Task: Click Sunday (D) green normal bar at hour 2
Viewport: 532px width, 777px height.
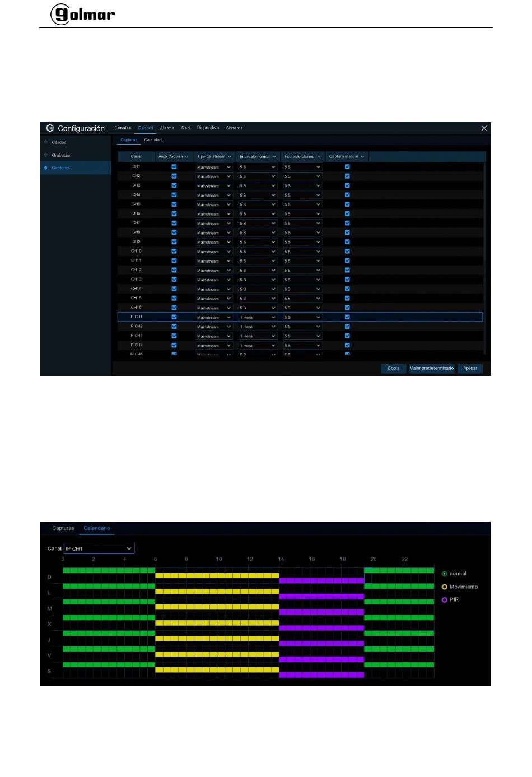Action: tap(97, 570)
